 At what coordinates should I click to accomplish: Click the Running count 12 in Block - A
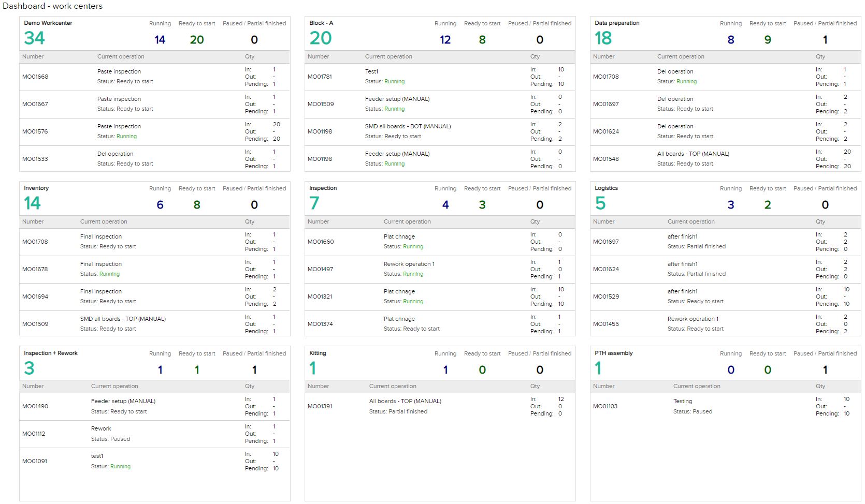[x=445, y=40]
